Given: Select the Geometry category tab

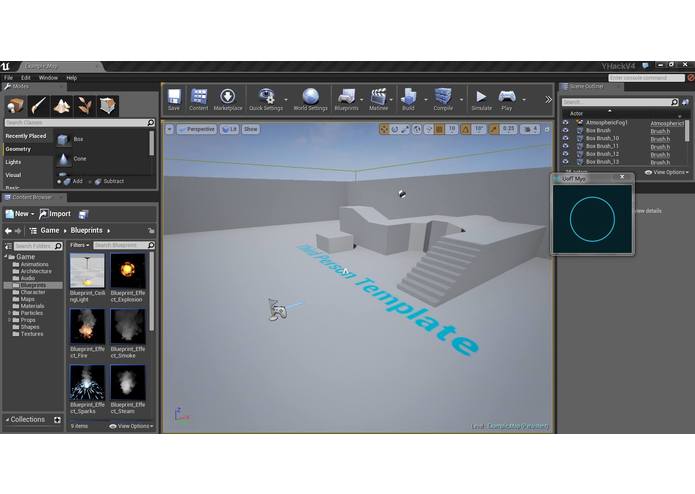Looking at the screenshot, I should pyautogui.click(x=27, y=149).
